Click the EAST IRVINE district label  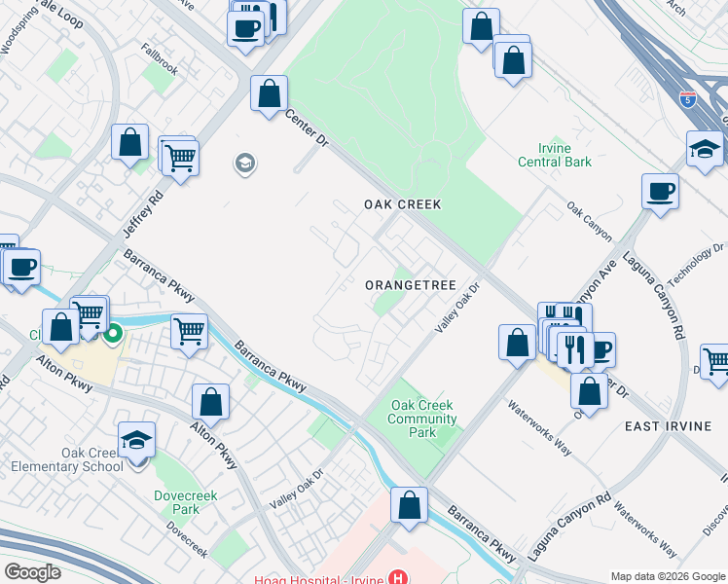(x=668, y=426)
